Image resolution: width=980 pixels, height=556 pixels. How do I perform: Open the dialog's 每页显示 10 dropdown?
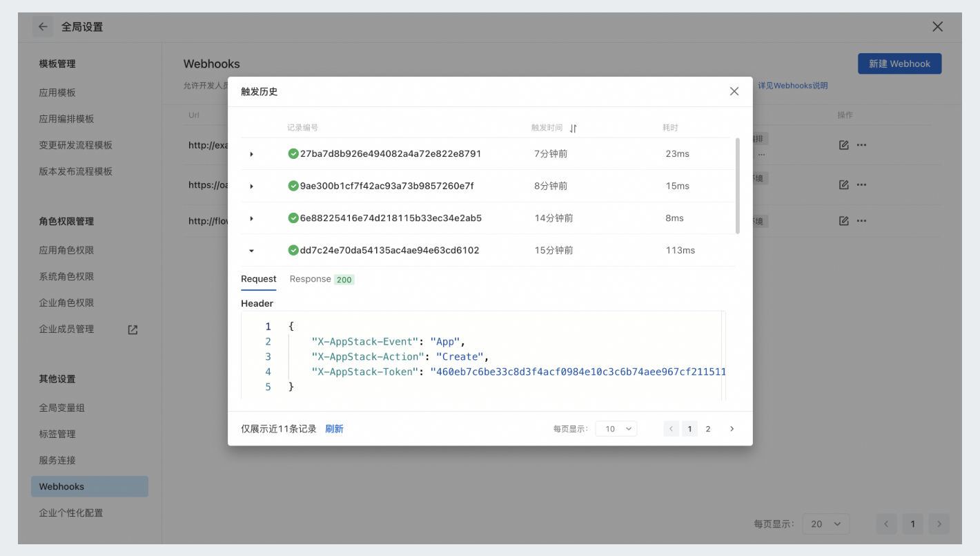(616, 429)
